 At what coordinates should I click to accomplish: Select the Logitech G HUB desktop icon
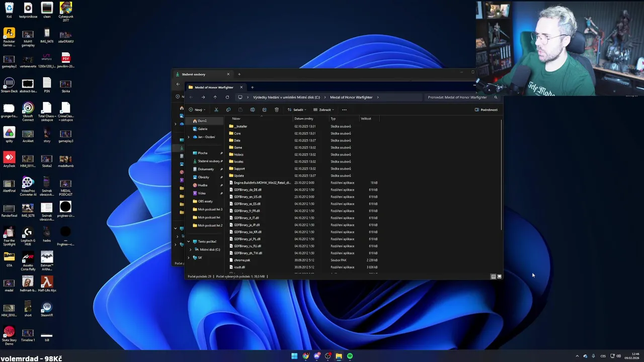pos(28,236)
